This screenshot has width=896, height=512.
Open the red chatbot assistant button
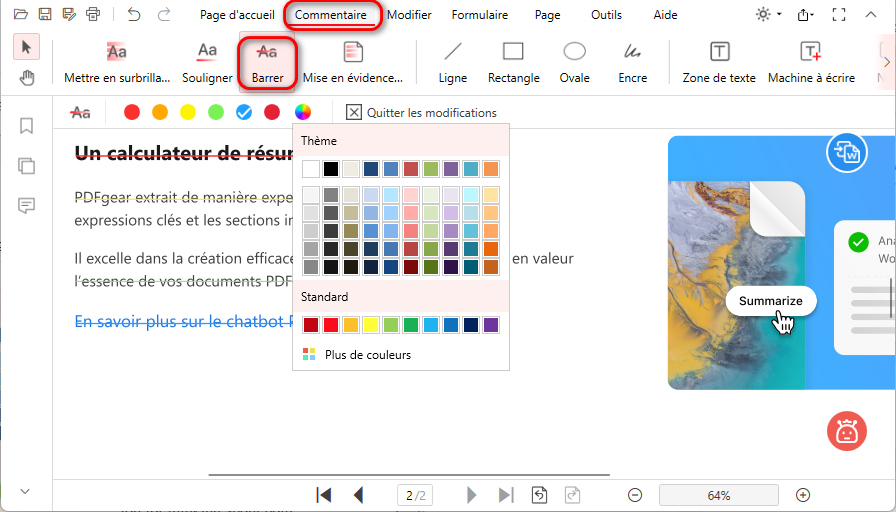[847, 431]
